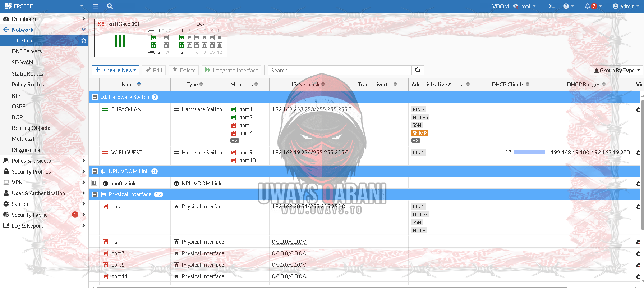Toggle the hamburger menu icon

[x=96, y=6]
